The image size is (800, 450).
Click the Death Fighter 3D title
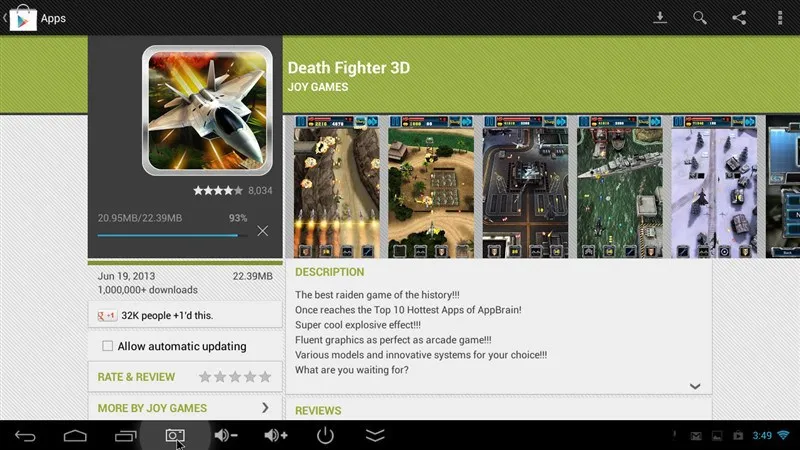pyautogui.click(x=349, y=68)
